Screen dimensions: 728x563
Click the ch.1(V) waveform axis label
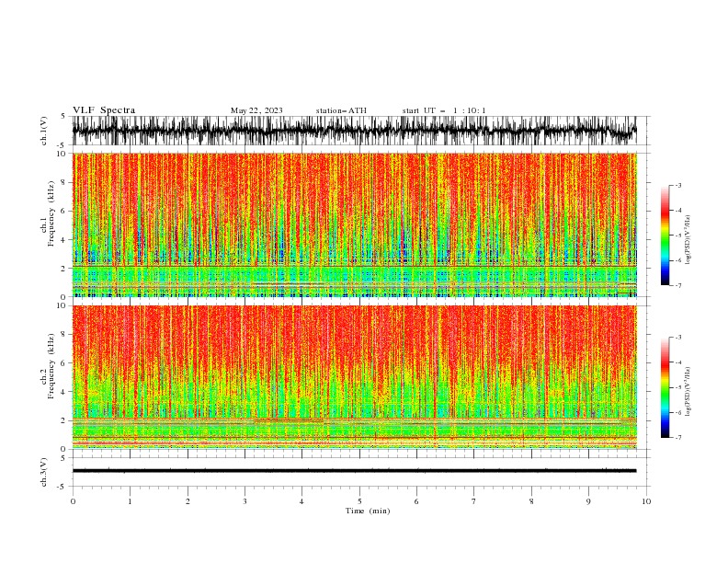pos(44,131)
